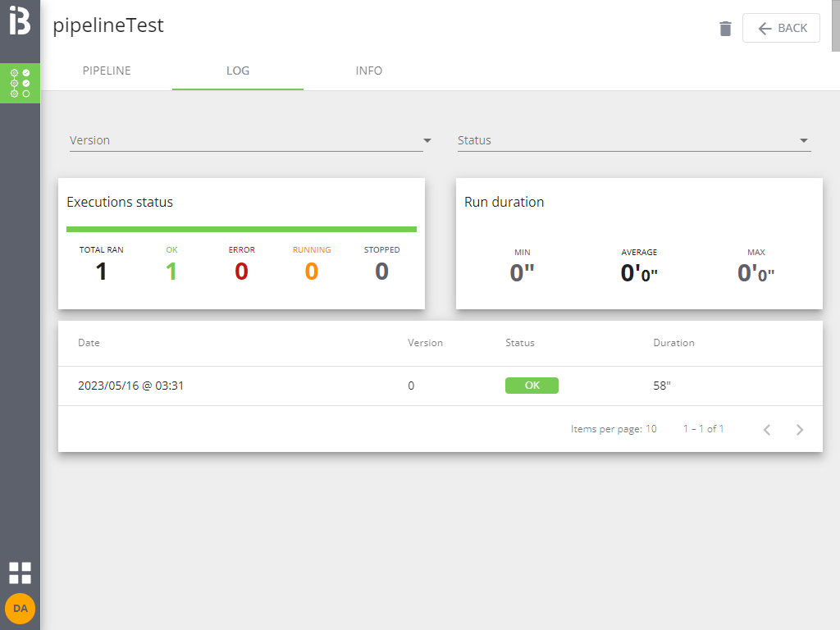Switch to the Info tab
Screen dimensions: 840x630
click(x=369, y=71)
